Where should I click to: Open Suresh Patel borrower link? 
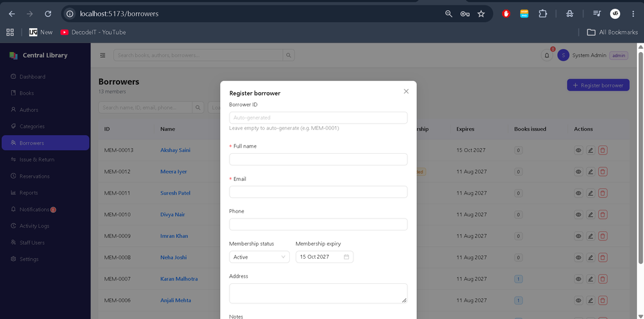(x=175, y=193)
